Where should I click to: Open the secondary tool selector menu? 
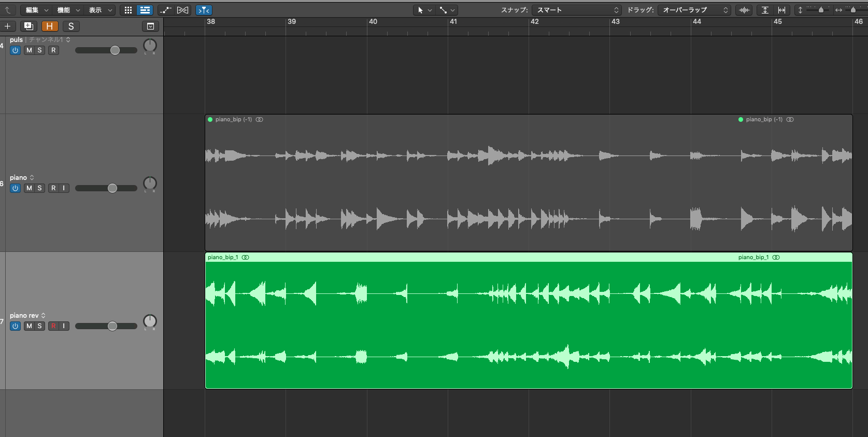(447, 10)
